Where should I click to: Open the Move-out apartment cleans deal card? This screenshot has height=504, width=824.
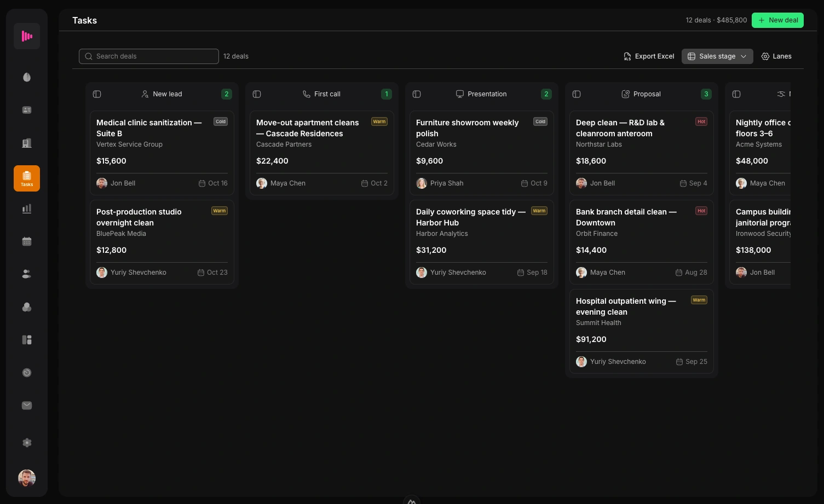pos(322,153)
